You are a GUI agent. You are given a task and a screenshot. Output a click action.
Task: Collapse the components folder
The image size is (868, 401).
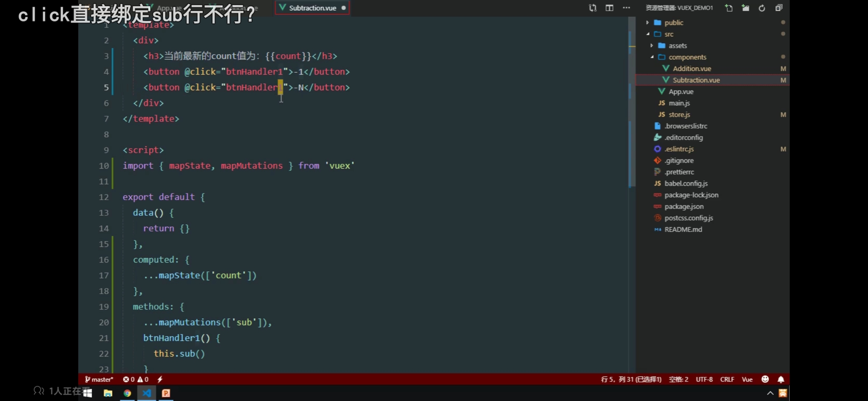click(652, 57)
